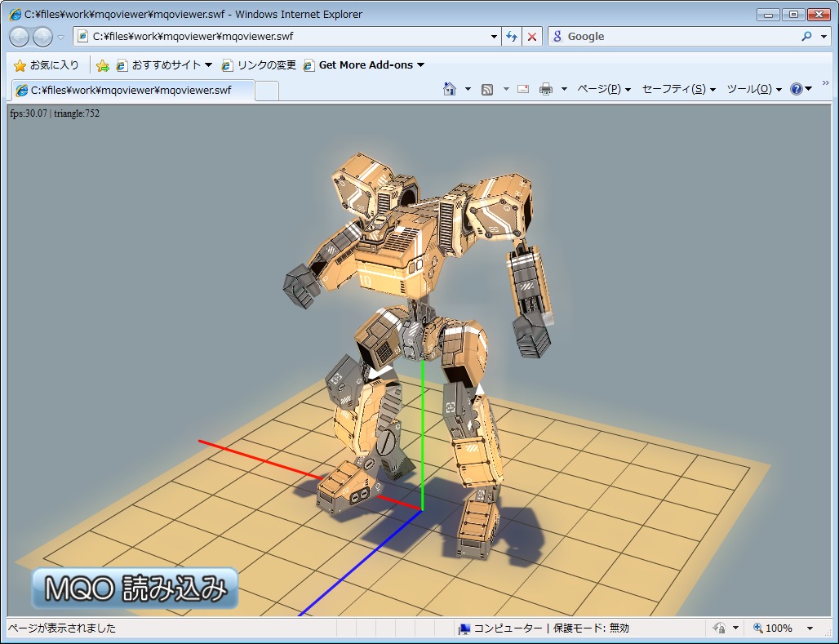The image size is (839, 644).
Task: Open the zoom level dropdown arrow
Action: pos(810,628)
